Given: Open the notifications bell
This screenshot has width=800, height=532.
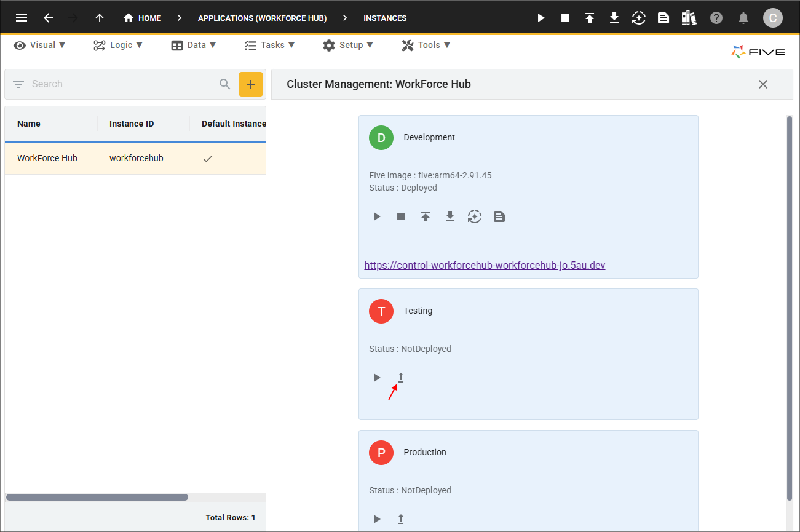Looking at the screenshot, I should [743, 18].
